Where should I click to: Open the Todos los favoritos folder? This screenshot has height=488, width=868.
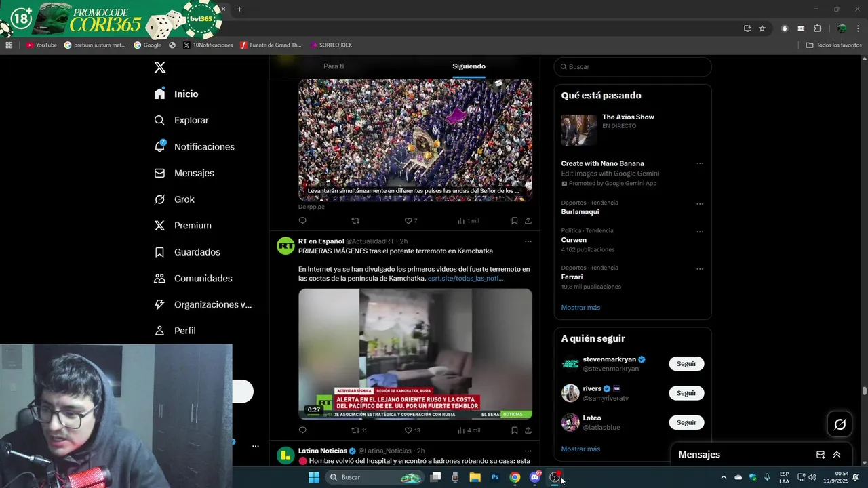pos(833,45)
